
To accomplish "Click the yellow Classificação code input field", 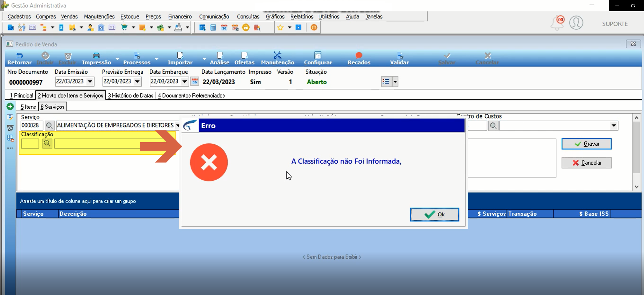I will (x=30, y=144).
